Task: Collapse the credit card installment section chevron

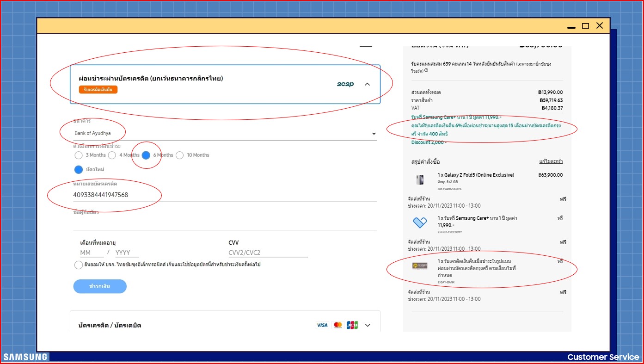Action: 368,84
